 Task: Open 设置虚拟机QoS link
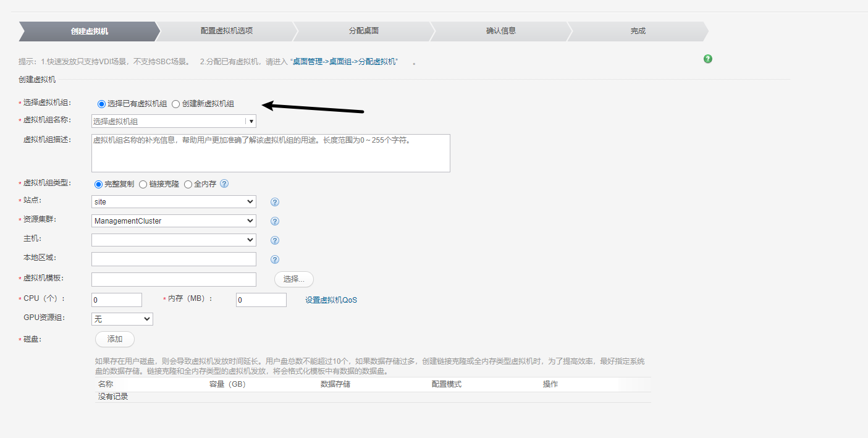(x=331, y=300)
